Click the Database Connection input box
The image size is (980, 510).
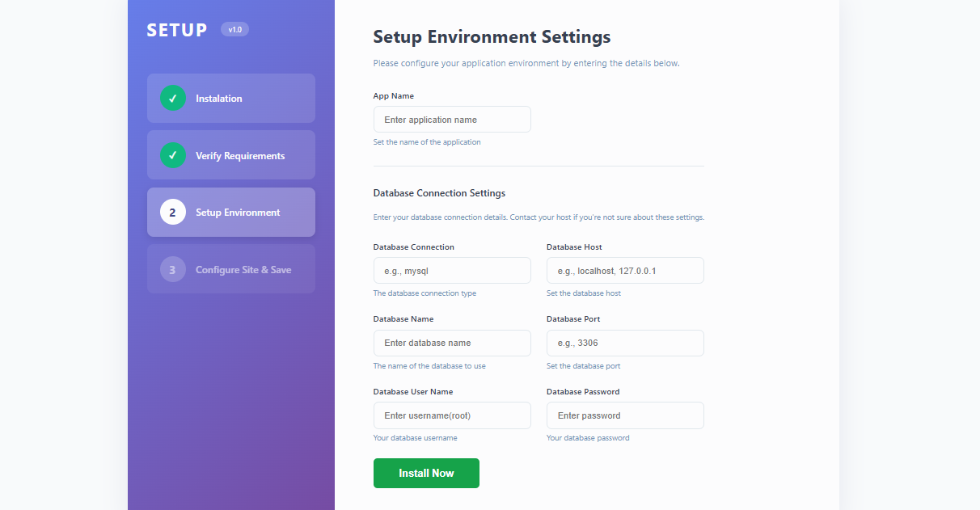(x=451, y=270)
